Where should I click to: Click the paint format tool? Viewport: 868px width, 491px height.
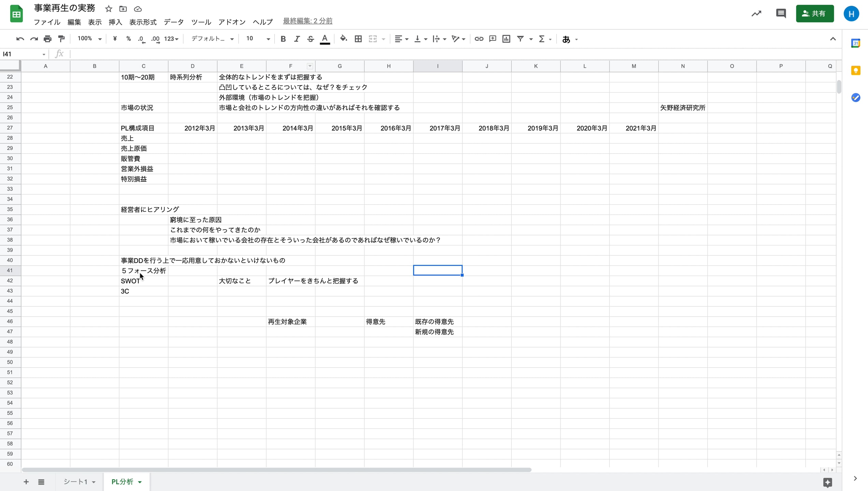point(61,39)
